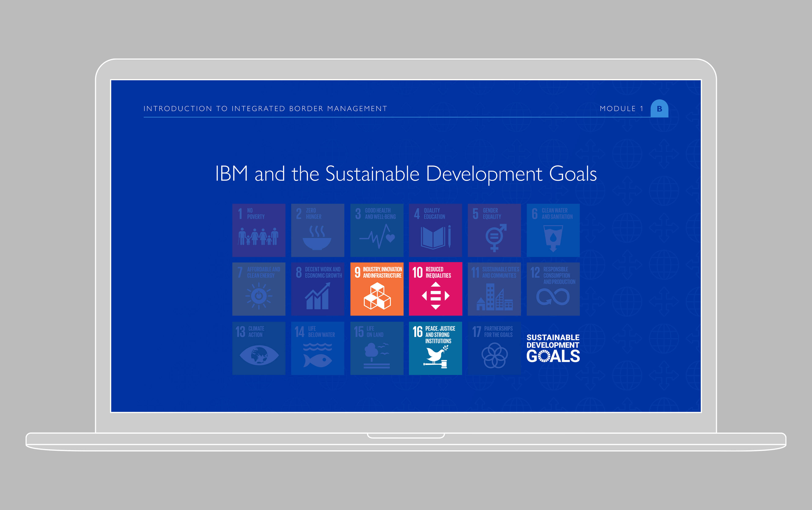Select the Life Below Water tile

tap(318, 348)
